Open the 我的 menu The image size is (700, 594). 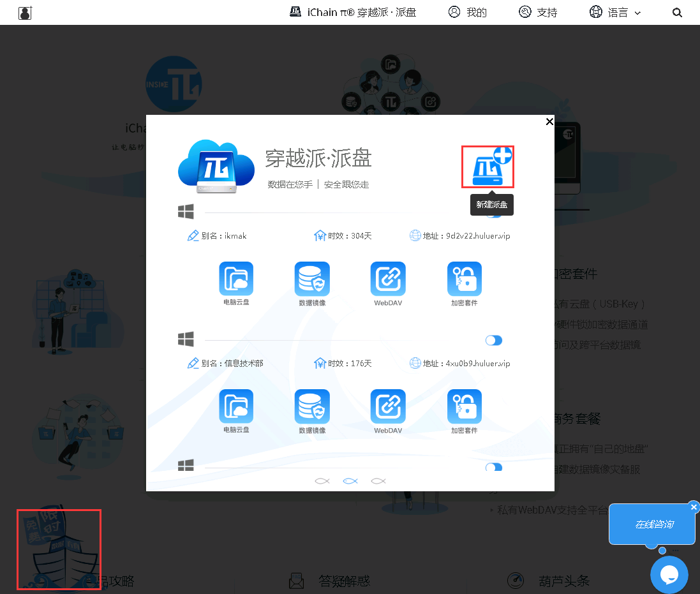467,12
